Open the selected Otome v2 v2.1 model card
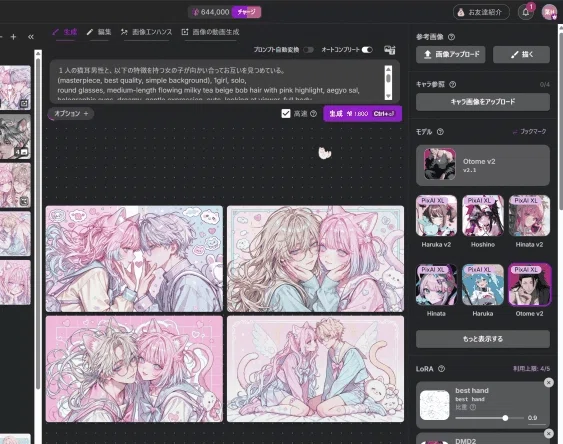The width and height of the screenshot is (563, 444). point(483,165)
